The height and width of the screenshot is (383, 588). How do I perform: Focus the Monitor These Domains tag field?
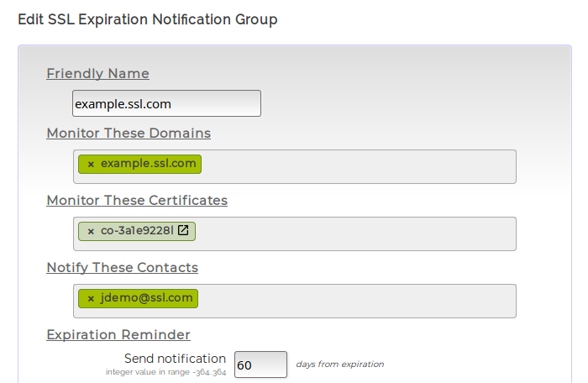coord(357,166)
